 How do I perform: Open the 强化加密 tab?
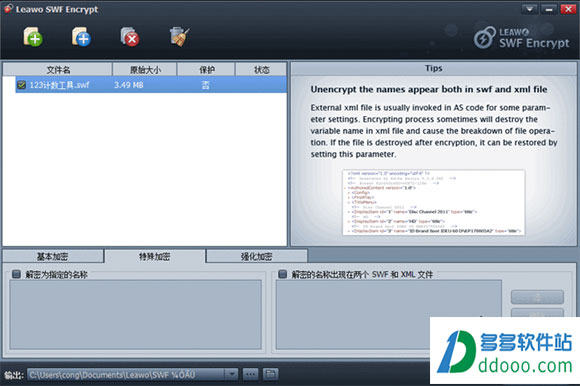point(256,256)
